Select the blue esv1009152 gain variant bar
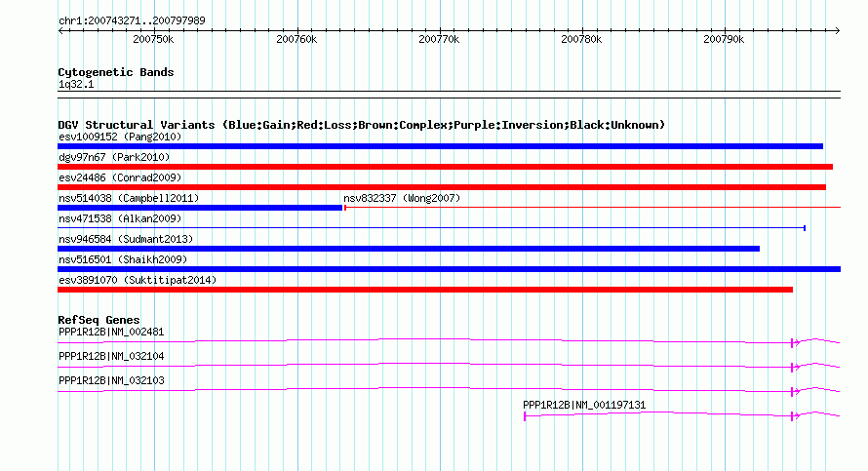Screen dimensions: 868x471 tap(440, 146)
